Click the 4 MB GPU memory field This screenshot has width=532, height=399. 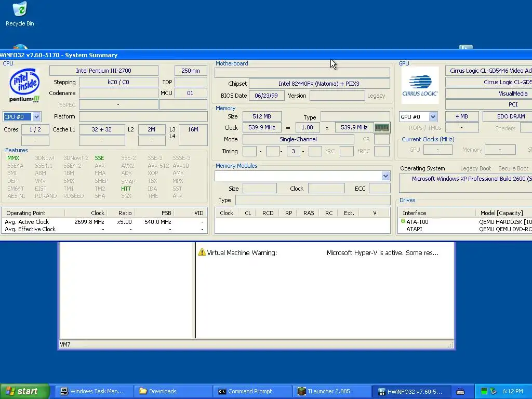tap(462, 116)
